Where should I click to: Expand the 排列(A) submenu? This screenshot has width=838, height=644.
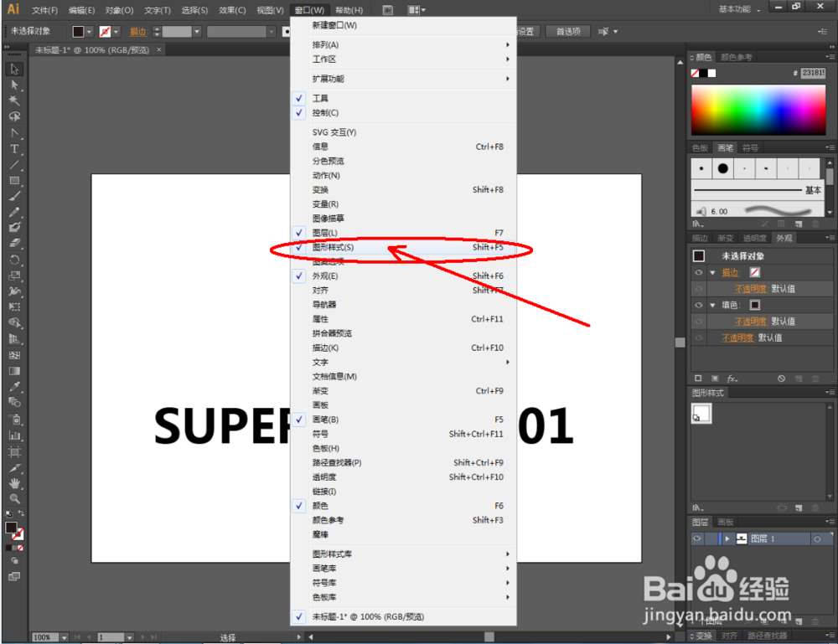(x=404, y=45)
